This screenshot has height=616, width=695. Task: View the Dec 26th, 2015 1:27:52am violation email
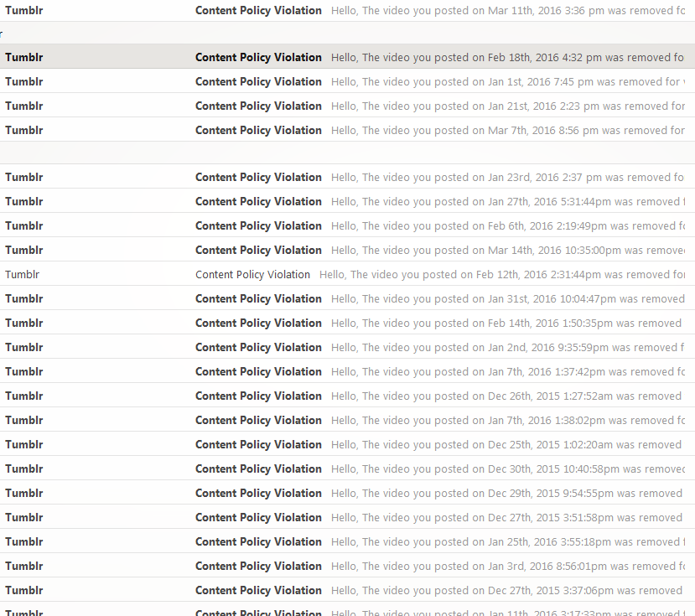click(347, 396)
